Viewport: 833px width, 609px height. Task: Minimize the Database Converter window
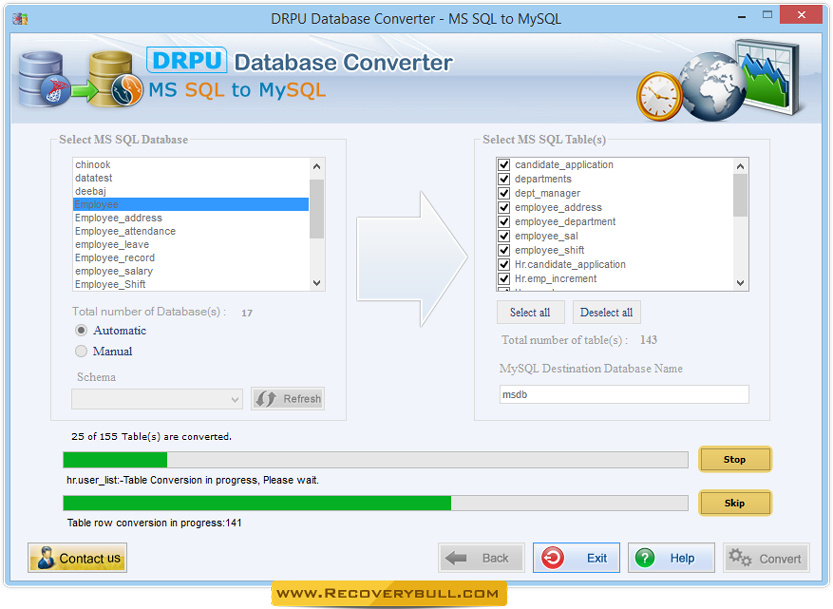coord(742,17)
